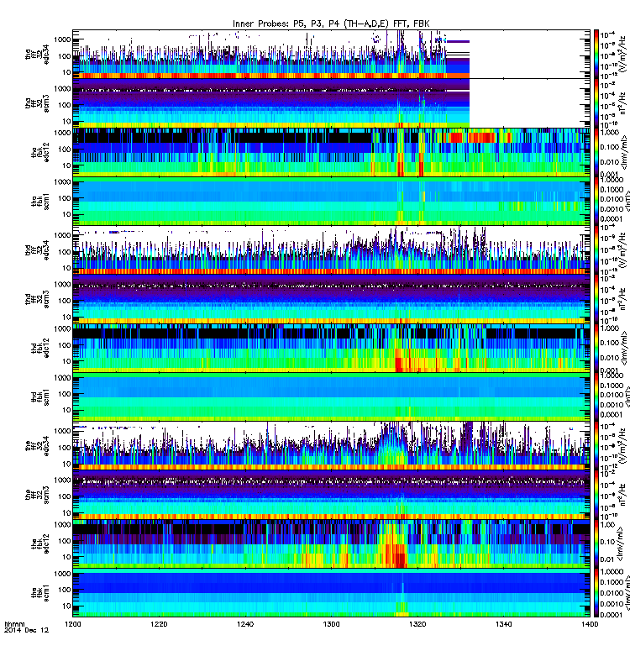
Task: Click the color bar beside thd fbk edc12 panel
Action: point(596,348)
